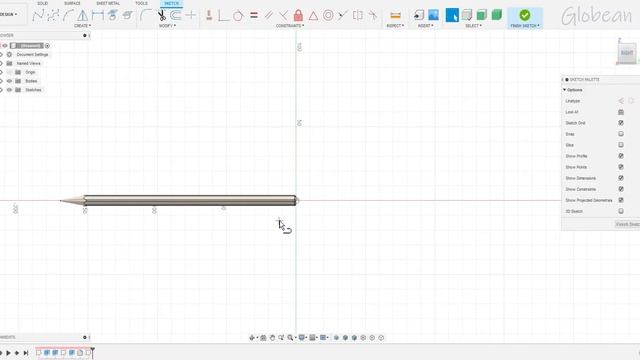
Task: Select the Arc sketch tool
Action: pos(68,16)
